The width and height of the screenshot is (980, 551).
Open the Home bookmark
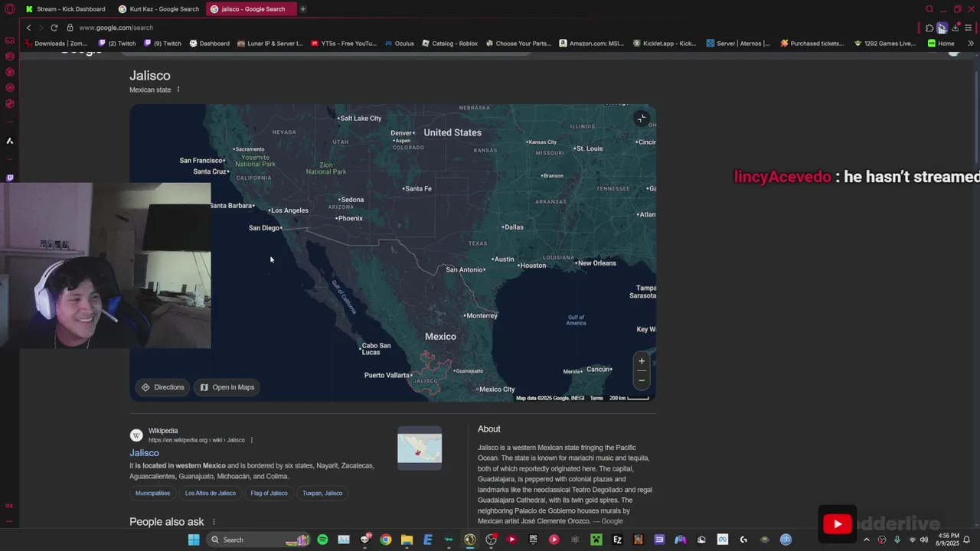pyautogui.click(x=941, y=44)
